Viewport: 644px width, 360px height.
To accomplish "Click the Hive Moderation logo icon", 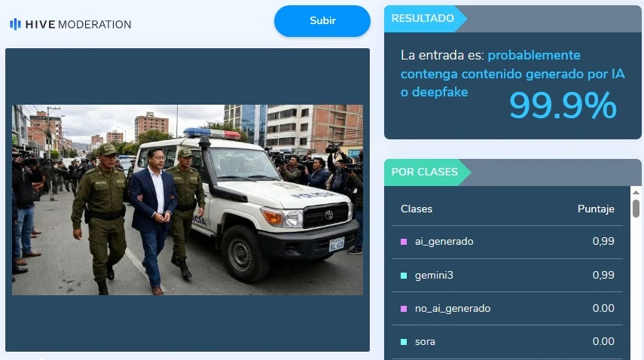I will (15, 24).
